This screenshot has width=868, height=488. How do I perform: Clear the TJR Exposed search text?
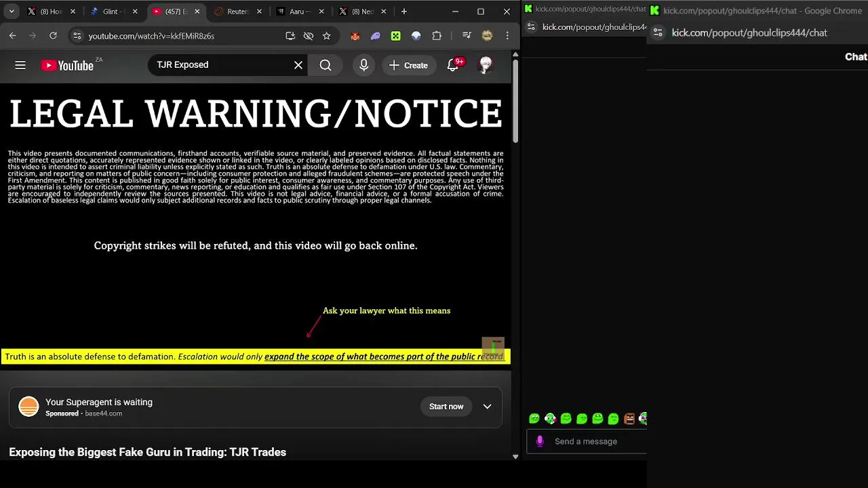pyautogui.click(x=298, y=65)
